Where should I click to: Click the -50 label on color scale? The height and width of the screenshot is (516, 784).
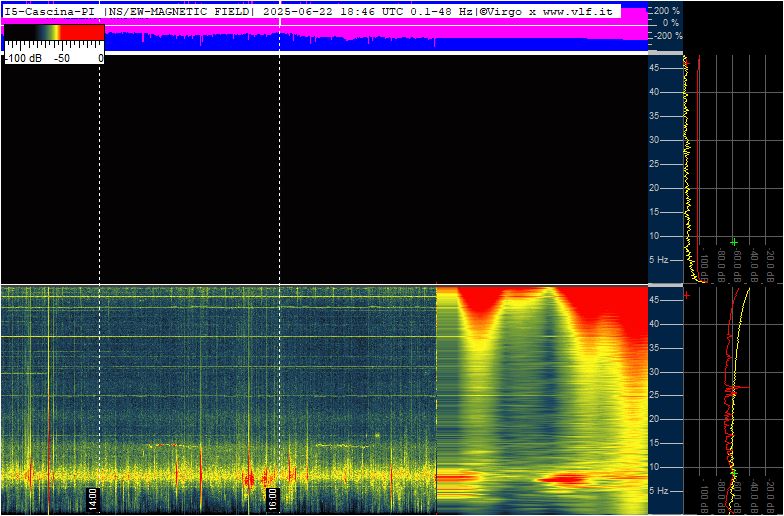(62, 58)
